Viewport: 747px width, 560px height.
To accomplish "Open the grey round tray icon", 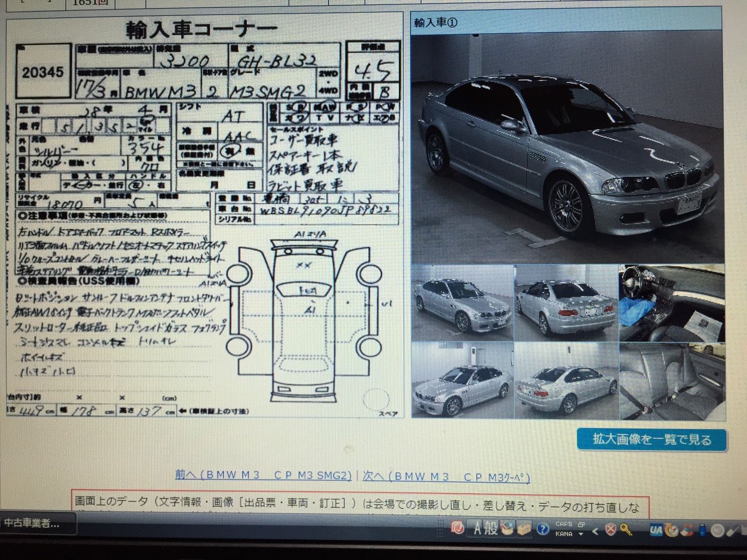I will pyautogui.click(x=717, y=530).
